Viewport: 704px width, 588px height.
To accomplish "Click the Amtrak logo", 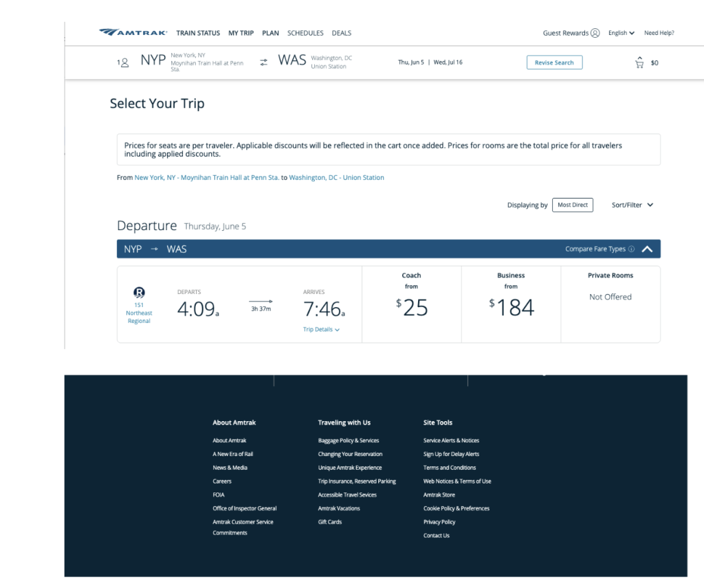I will 133,32.
